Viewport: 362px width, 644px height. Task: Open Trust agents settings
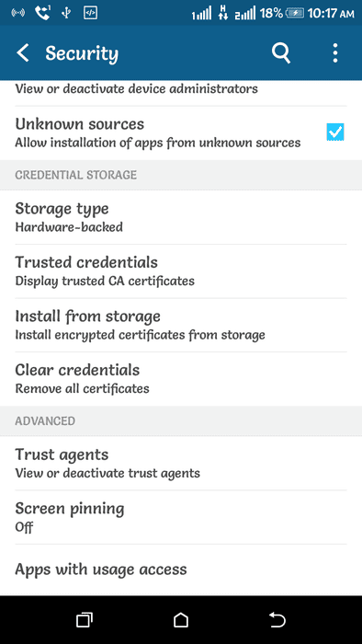coord(181,463)
